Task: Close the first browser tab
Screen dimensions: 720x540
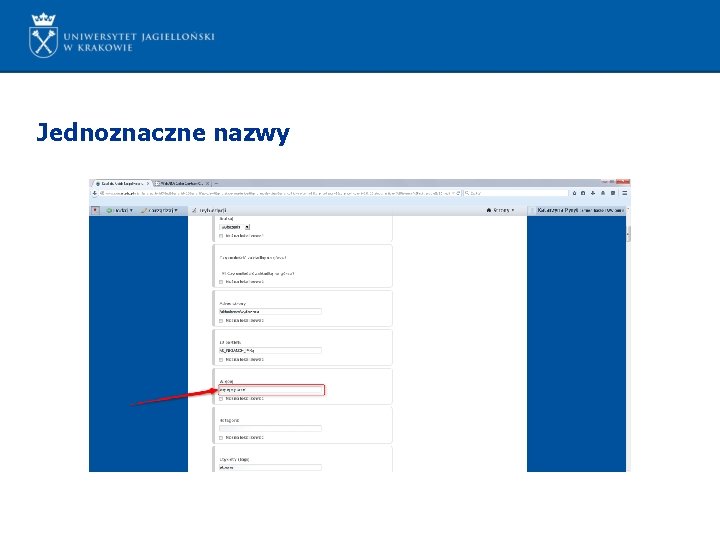Action: (147, 184)
